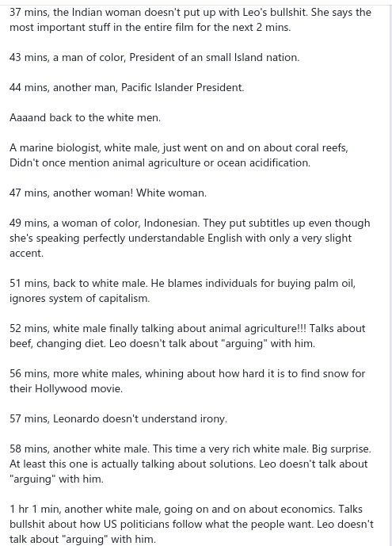Click the line "47 mins, another woman! White woman."

(108, 193)
